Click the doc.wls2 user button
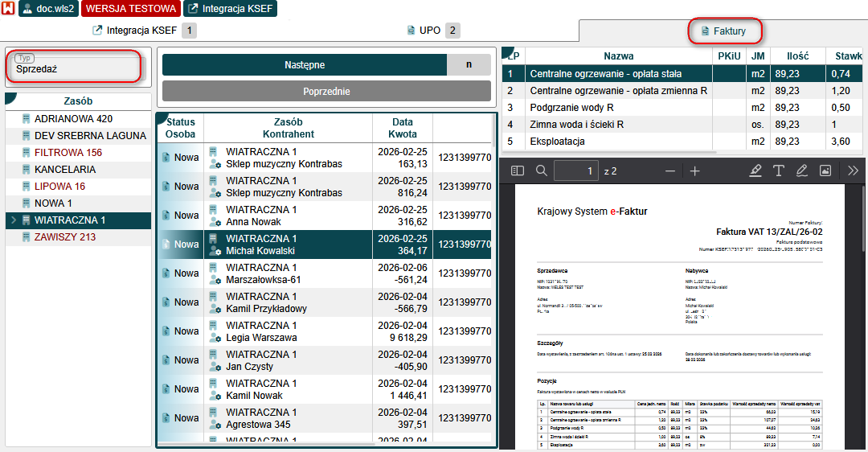868x452 pixels. 47,9
